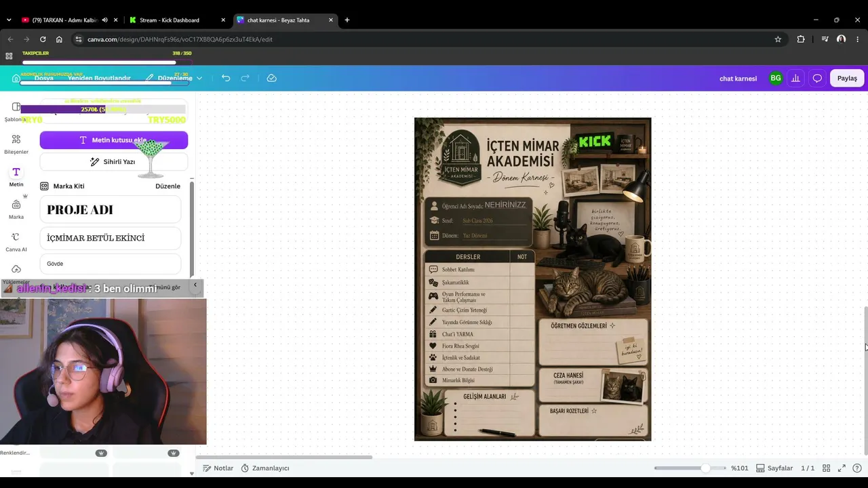
Task: Adjust the zoom slider handle
Action: [705, 468]
